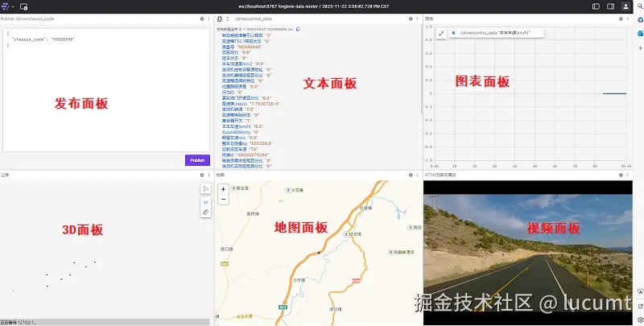Open more options of text panel
644x326 pixels.
(417, 19)
